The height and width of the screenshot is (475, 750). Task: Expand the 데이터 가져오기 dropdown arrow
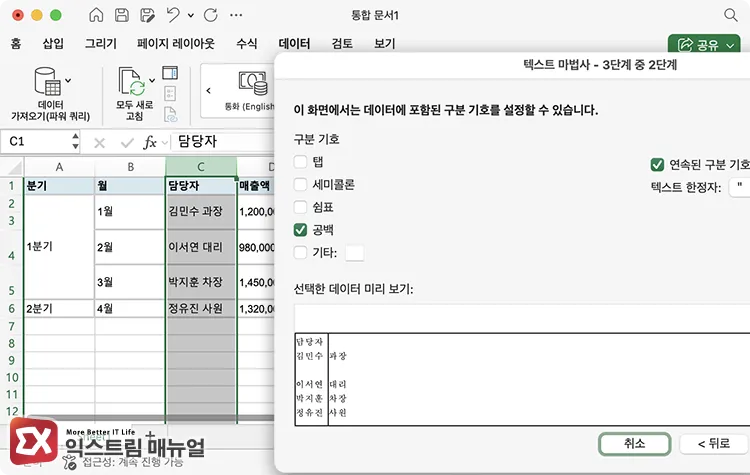68,80
